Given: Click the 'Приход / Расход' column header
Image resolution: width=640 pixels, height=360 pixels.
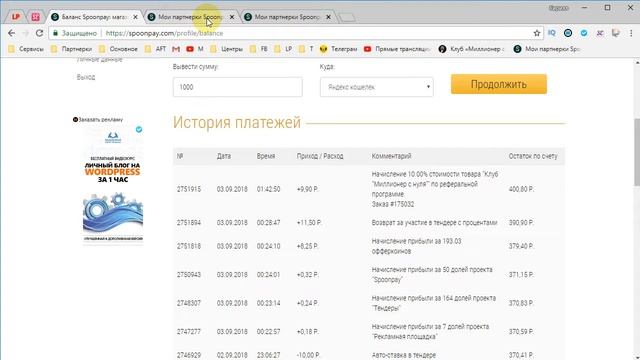Looking at the screenshot, I should pyautogui.click(x=320, y=156).
